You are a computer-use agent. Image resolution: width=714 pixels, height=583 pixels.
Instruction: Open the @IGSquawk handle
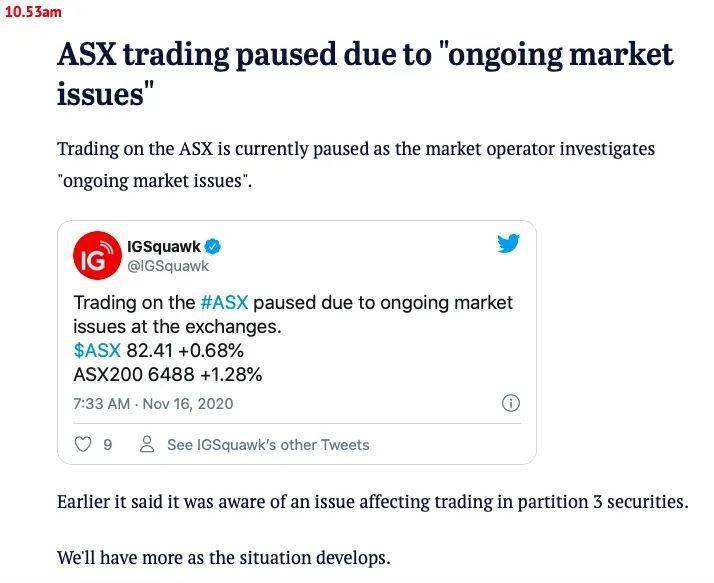click(168, 266)
